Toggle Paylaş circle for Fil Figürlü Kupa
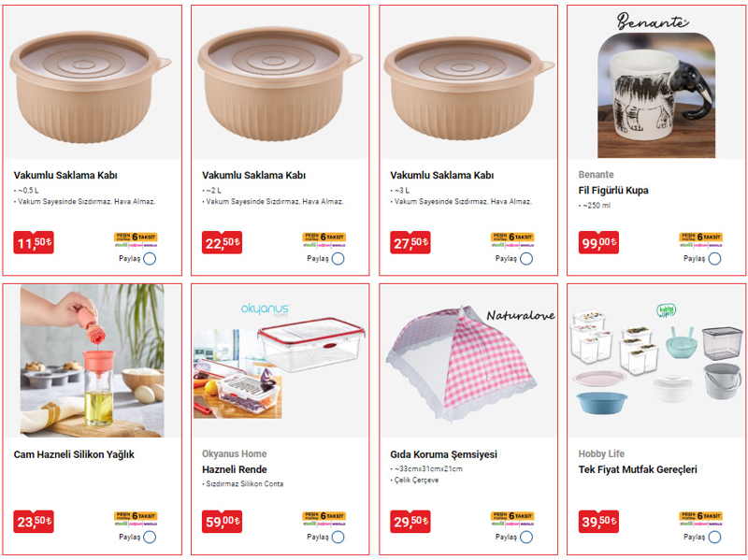The image size is (748, 560). pos(714,259)
